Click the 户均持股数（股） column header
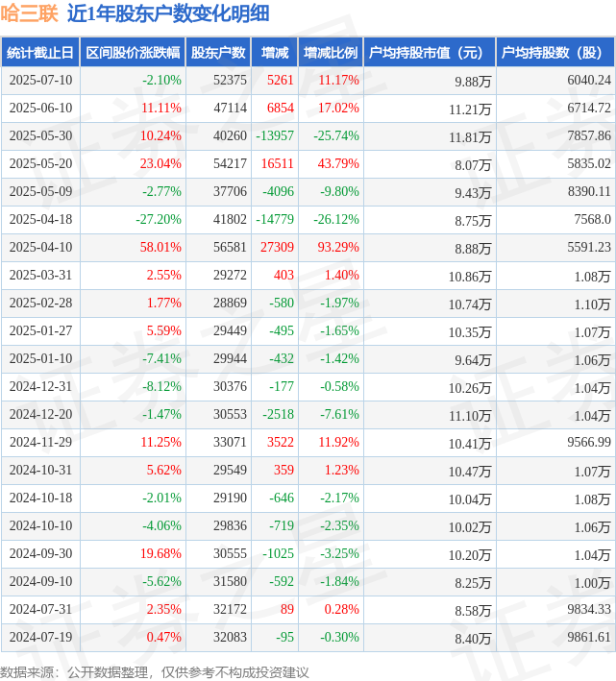The image size is (616, 681). 555,53
